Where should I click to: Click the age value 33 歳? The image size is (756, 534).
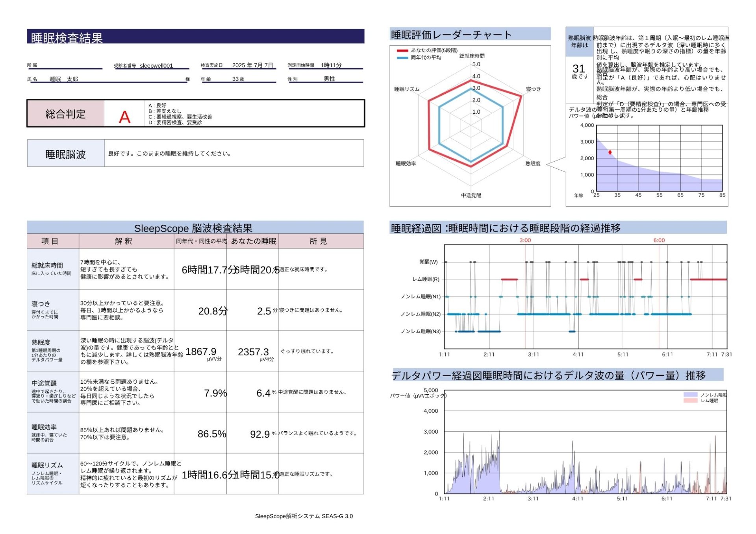pos(238,79)
